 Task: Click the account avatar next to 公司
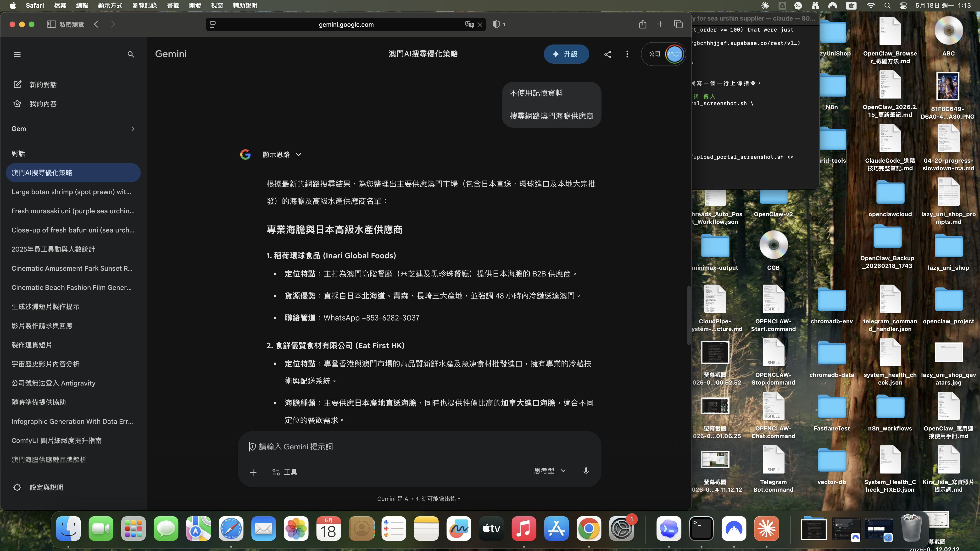[674, 54]
